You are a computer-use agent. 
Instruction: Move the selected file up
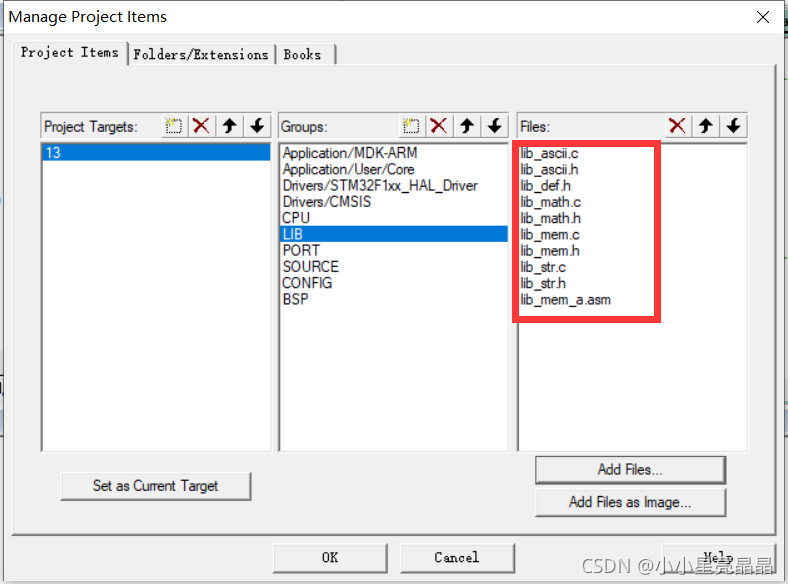[706, 126]
